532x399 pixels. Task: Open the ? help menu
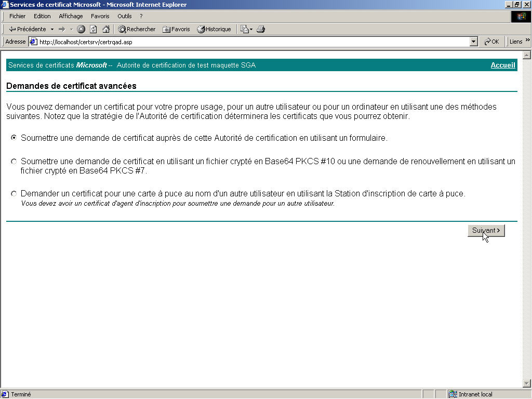coord(141,16)
